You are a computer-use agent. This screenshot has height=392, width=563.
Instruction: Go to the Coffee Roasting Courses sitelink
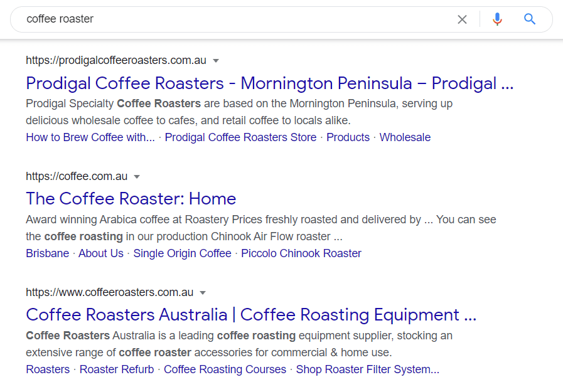pyautogui.click(x=225, y=369)
